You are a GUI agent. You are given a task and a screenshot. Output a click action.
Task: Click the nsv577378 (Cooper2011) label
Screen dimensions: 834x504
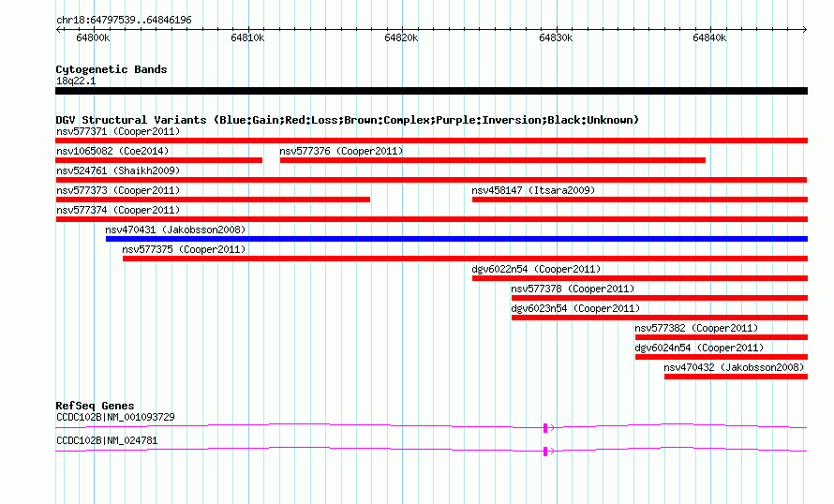(x=573, y=289)
